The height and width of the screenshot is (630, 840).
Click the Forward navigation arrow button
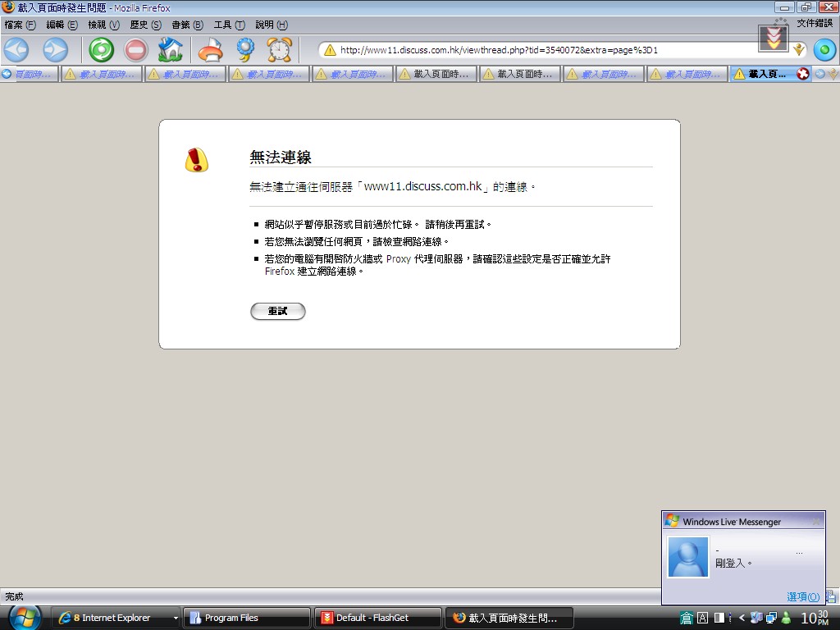(x=55, y=50)
